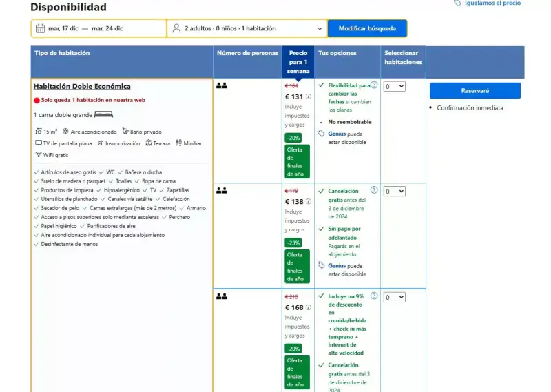Click the Reservaré button
The height and width of the screenshot is (392, 551).
[x=475, y=91]
